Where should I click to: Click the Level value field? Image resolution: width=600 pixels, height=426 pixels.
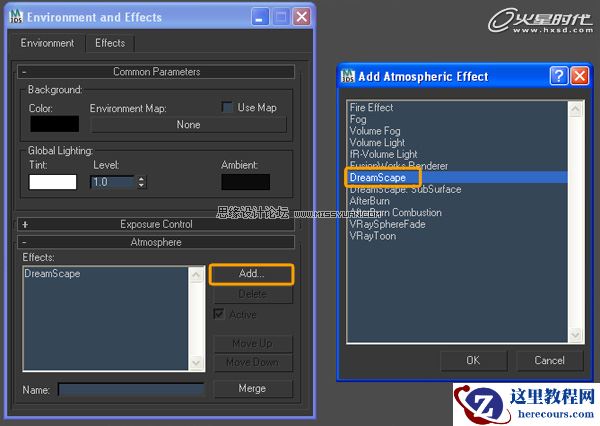tap(112, 182)
